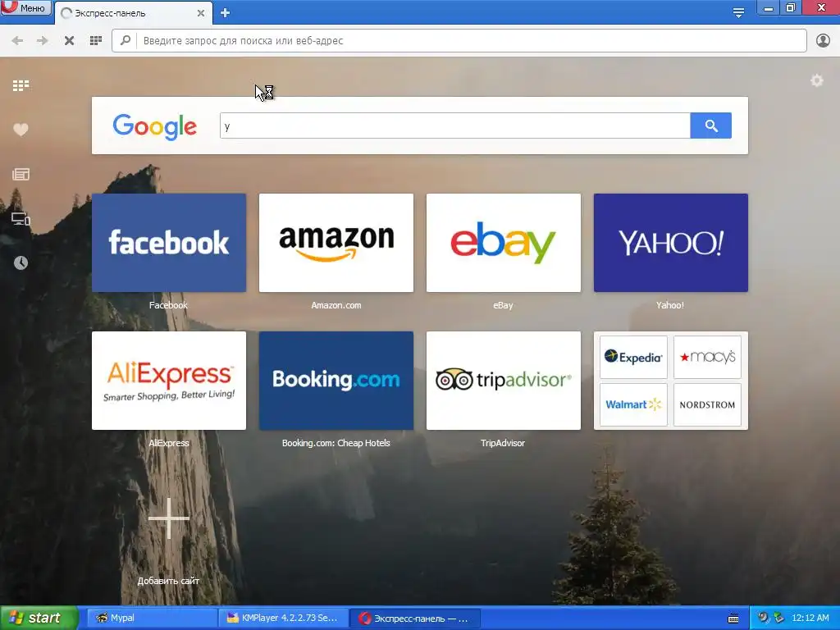The width and height of the screenshot is (840, 630).
Task: Open the eBay speed dial tile
Action: [503, 243]
